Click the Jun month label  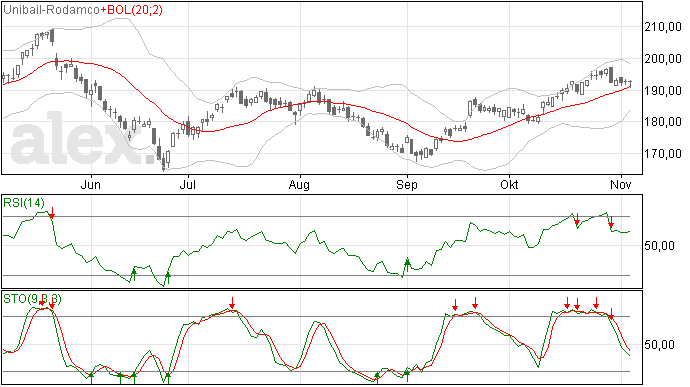tap(90, 184)
